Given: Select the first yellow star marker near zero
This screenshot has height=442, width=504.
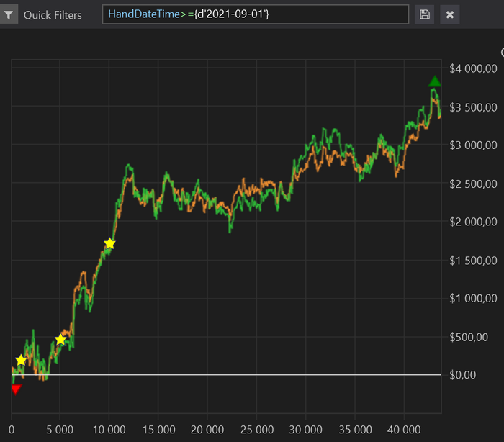Looking at the screenshot, I should pos(21,360).
